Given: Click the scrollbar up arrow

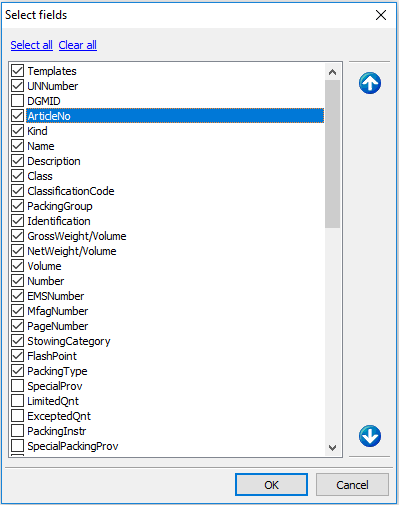Looking at the screenshot, I should click(x=332, y=72).
